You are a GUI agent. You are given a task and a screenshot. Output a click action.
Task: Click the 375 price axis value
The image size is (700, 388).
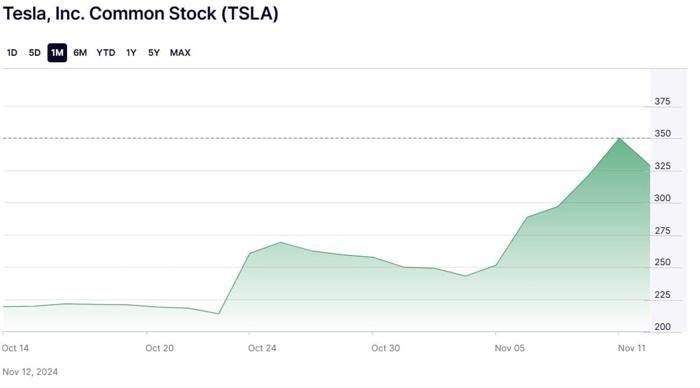[662, 101]
